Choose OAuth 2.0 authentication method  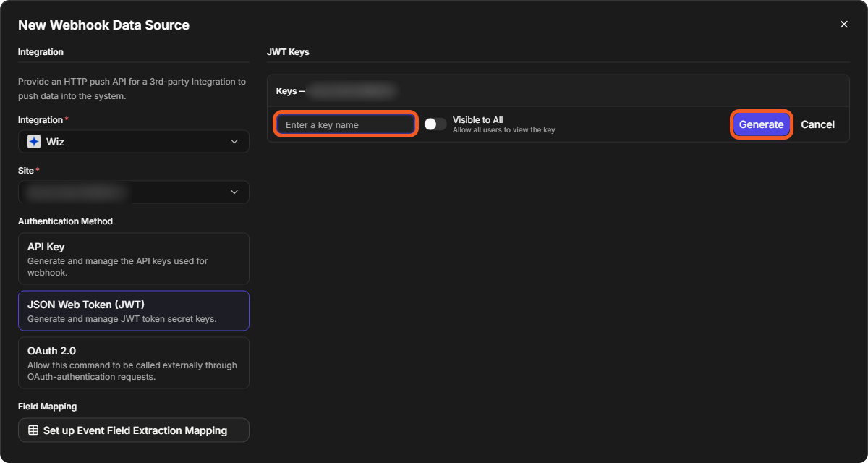pyautogui.click(x=134, y=362)
